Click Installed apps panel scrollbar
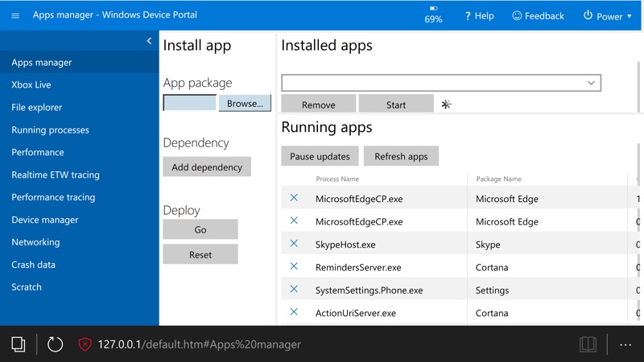This screenshot has height=362, width=644. point(638,86)
